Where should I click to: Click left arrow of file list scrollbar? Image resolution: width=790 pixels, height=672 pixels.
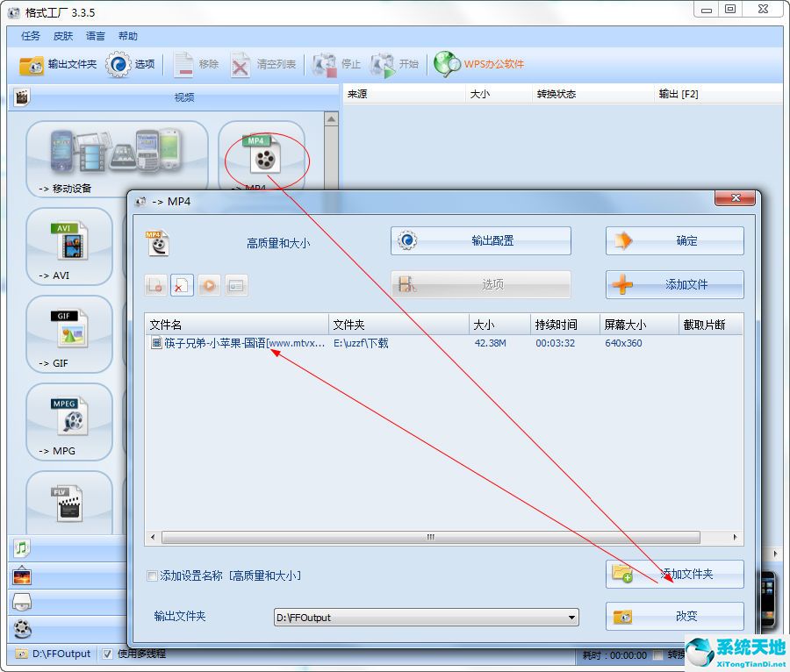[153, 537]
